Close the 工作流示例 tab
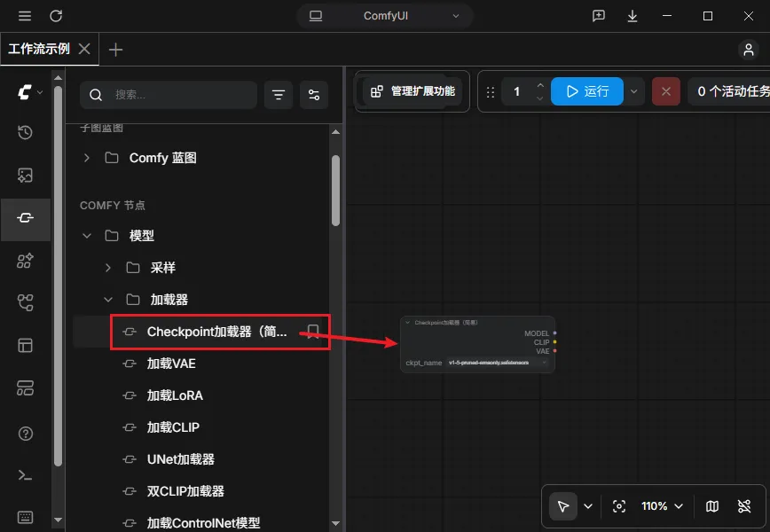Screen dimensions: 770x532 pos(84,49)
